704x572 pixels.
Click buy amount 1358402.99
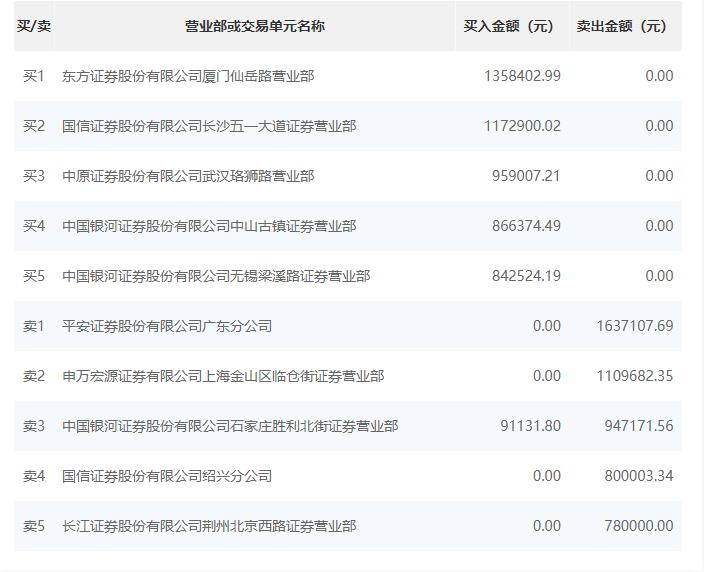pyautogui.click(x=522, y=76)
